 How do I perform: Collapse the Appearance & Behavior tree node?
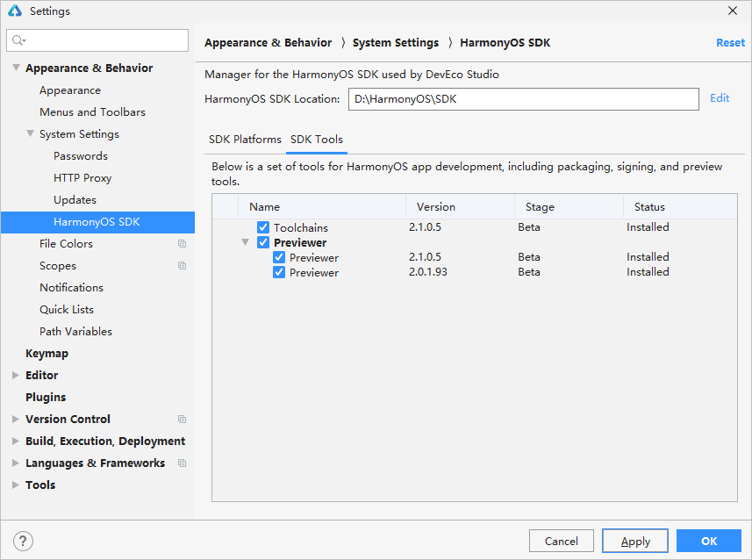[x=16, y=68]
